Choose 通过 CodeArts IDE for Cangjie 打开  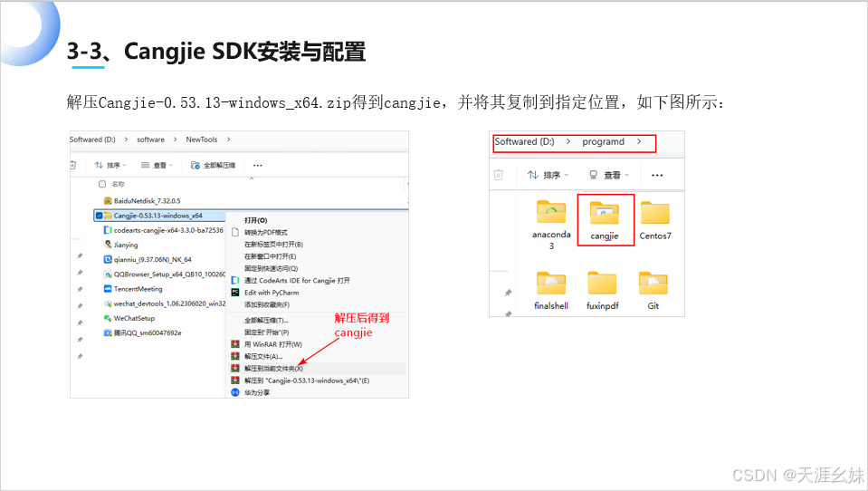tap(297, 281)
